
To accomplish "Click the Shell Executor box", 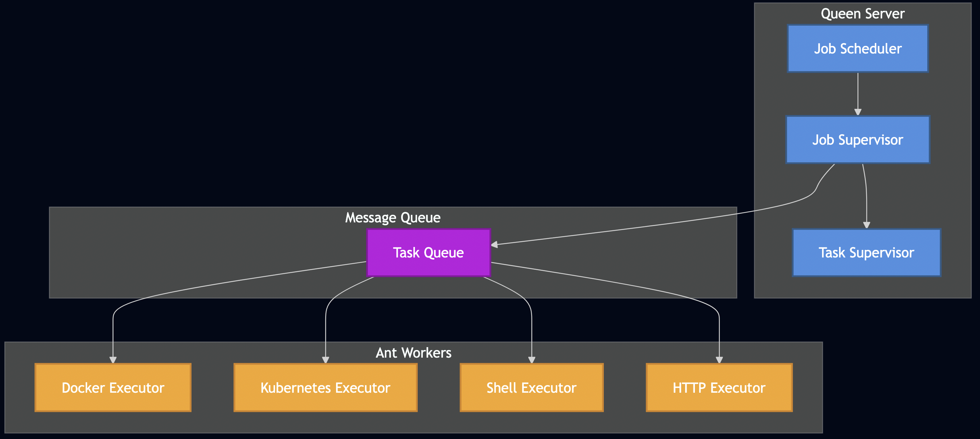I will point(532,388).
